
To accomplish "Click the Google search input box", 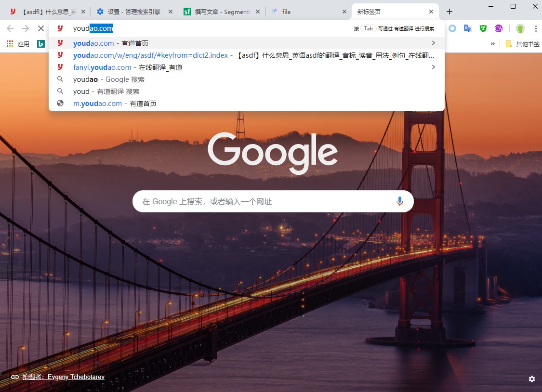I will [x=265, y=201].
